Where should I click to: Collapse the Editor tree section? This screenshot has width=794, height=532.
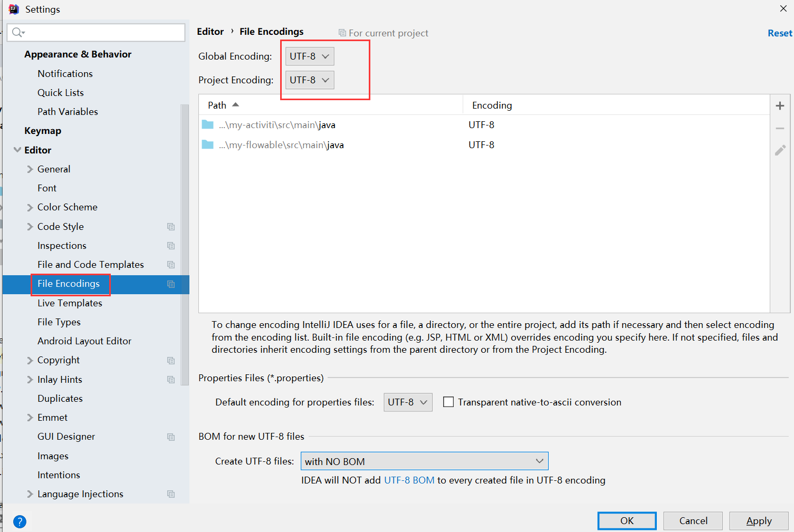point(17,150)
